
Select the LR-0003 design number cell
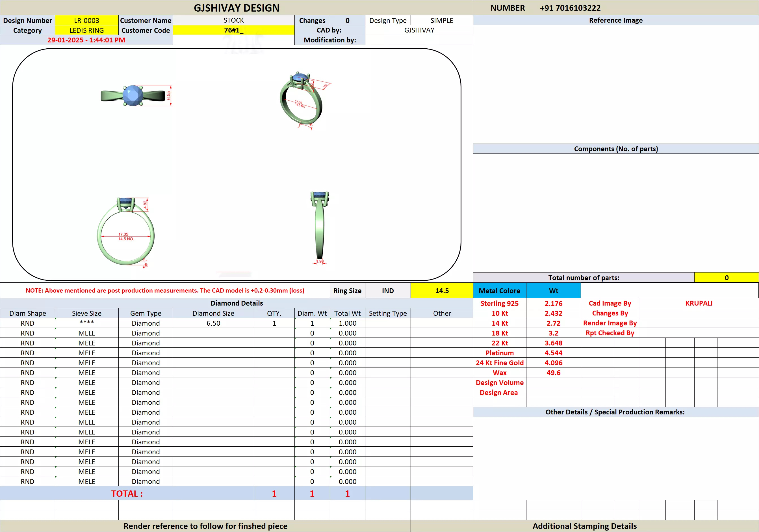(87, 21)
